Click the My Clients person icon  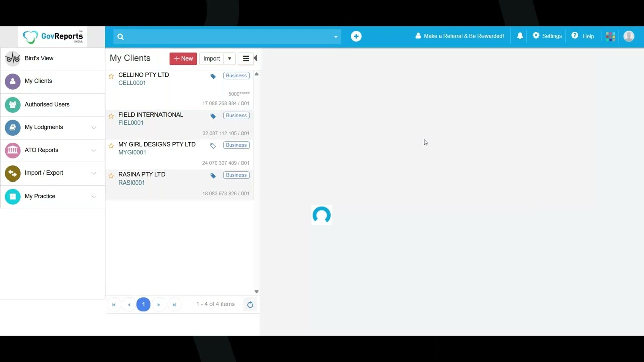pyautogui.click(x=13, y=81)
